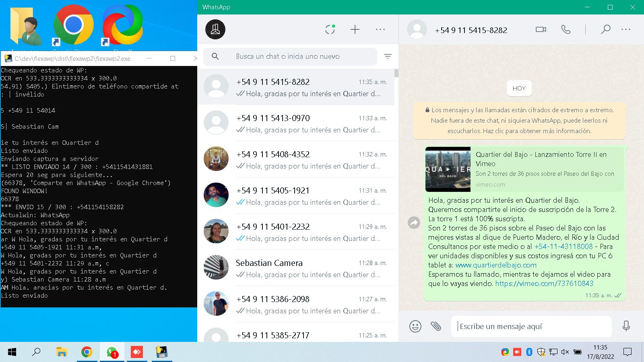Image resolution: width=644 pixels, height=362 pixels.
Task: Click contact name in chat header
Action: point(471,30)
